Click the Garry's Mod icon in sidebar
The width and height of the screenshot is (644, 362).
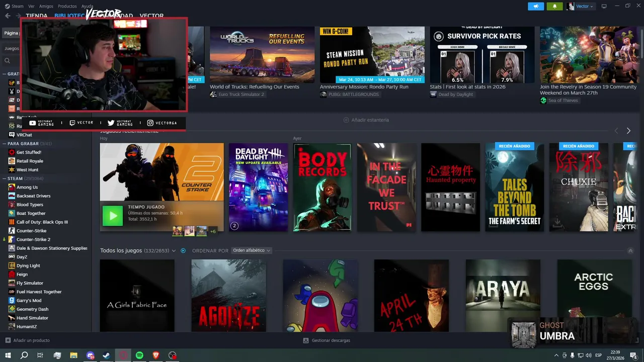(x=12, y=300)
